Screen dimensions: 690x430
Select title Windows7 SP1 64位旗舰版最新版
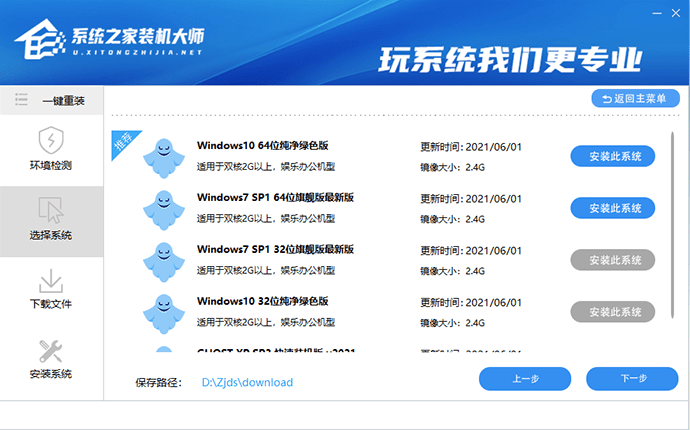(x=275, y=198)
